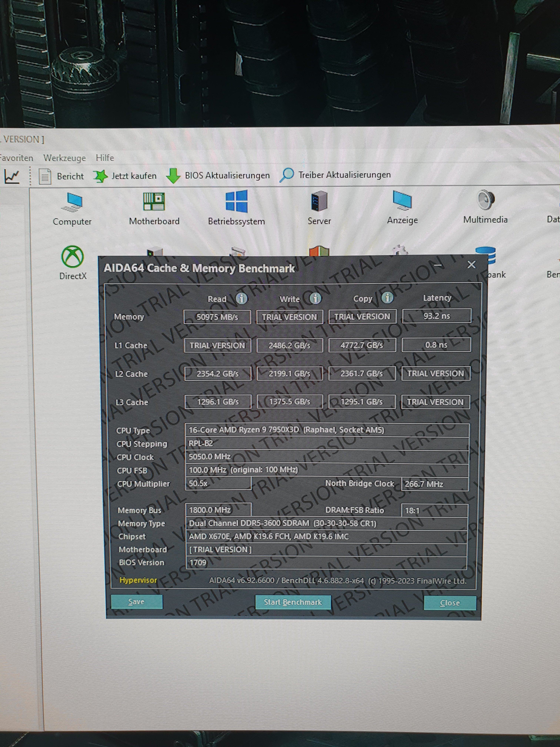
Task: Minimize the benchmark dialog window
Action: pyautogui.click(x=438, y=265)
